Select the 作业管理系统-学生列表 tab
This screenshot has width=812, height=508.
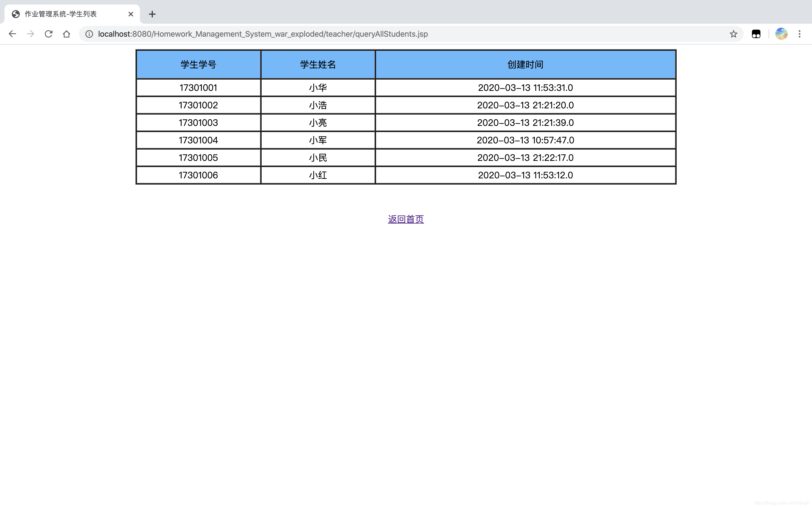pyautogui.click(x=72, y=14)
